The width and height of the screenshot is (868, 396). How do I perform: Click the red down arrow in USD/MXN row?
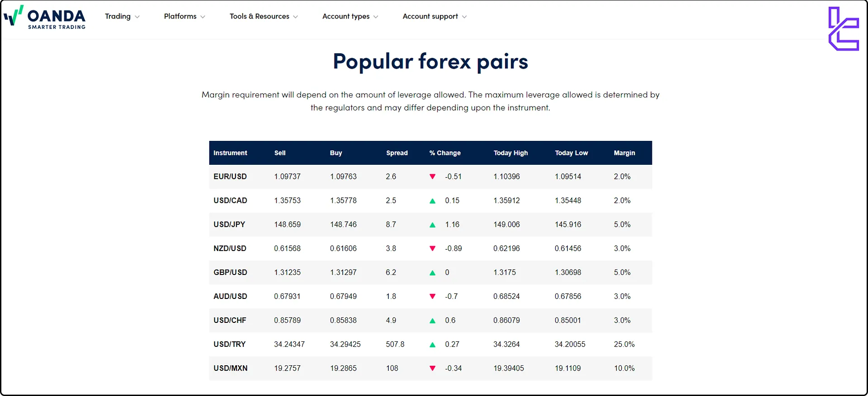click(433, 368)
